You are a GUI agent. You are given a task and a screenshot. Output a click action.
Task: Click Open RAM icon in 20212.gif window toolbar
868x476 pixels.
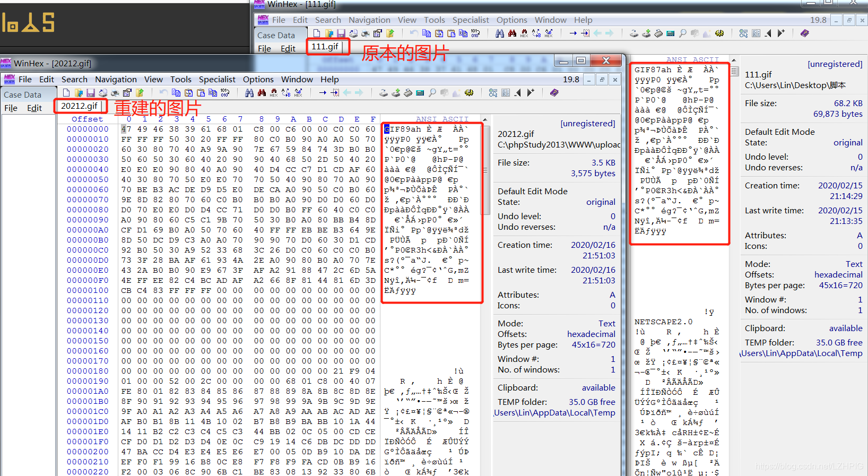point(408,93)
